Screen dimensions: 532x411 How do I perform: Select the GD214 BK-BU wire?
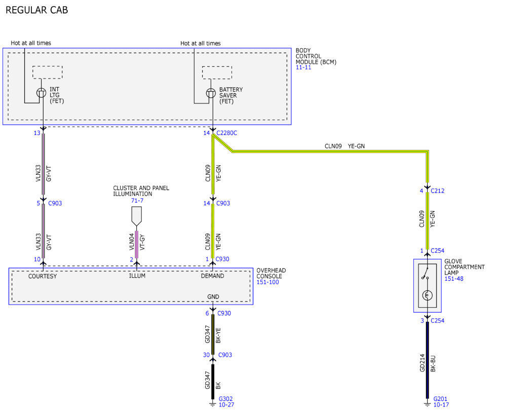(x=427, y=360)
